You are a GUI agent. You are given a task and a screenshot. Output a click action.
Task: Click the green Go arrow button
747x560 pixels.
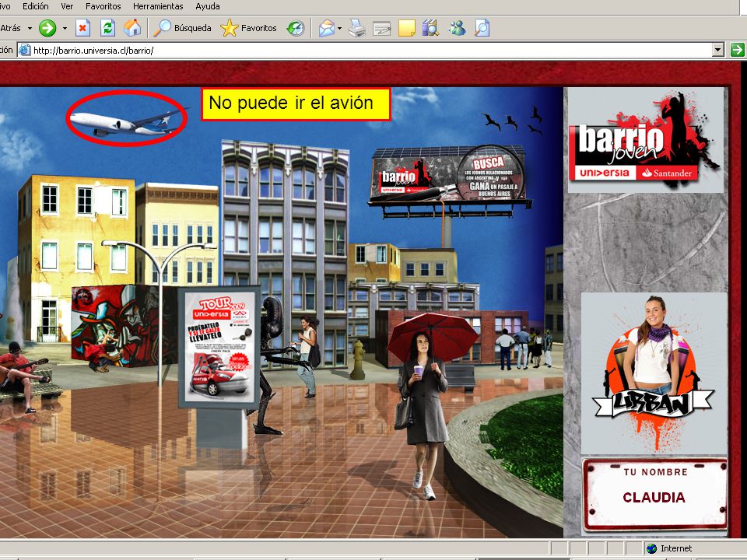pyautogui.click(x=738, y=50)
